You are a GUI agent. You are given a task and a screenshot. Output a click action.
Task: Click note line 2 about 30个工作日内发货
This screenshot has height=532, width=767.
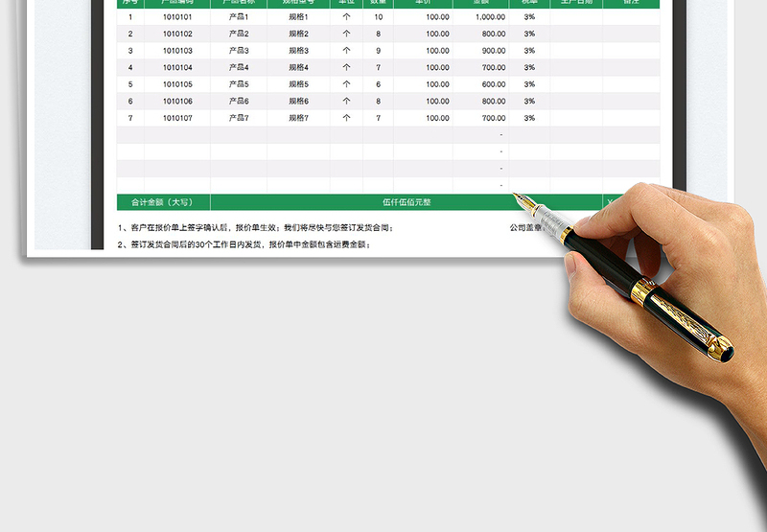tap(244, 245)
